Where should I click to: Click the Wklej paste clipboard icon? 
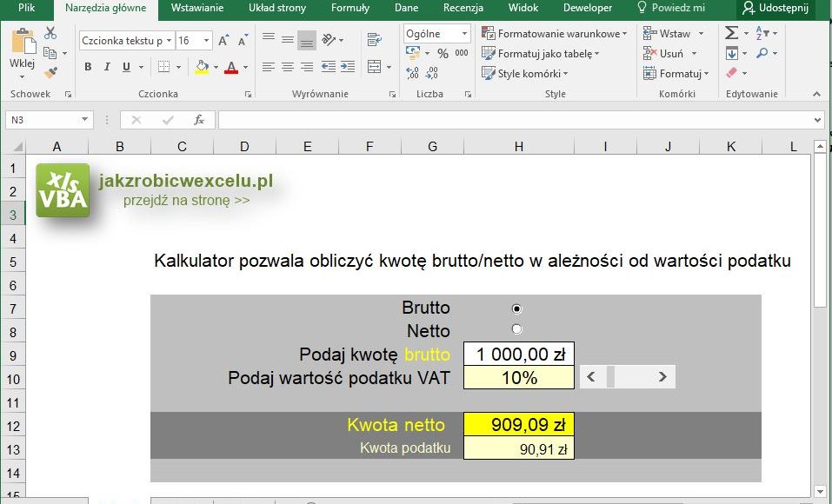coord(22,41)
